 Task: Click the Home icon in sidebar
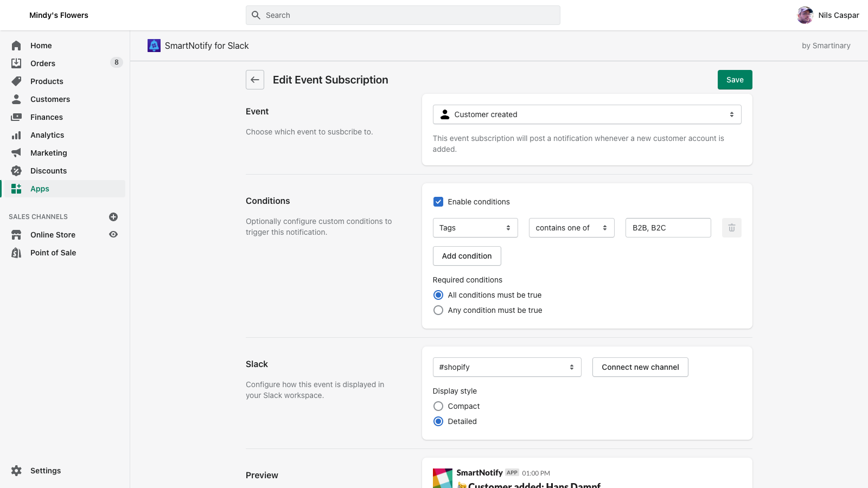click(x=16, y=46)
